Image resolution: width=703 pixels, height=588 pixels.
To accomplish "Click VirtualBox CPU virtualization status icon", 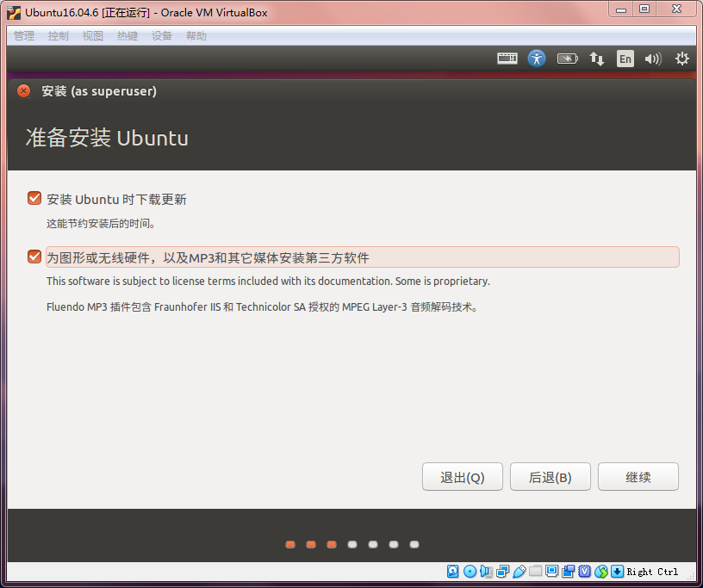I will click(x=585, y=571).
